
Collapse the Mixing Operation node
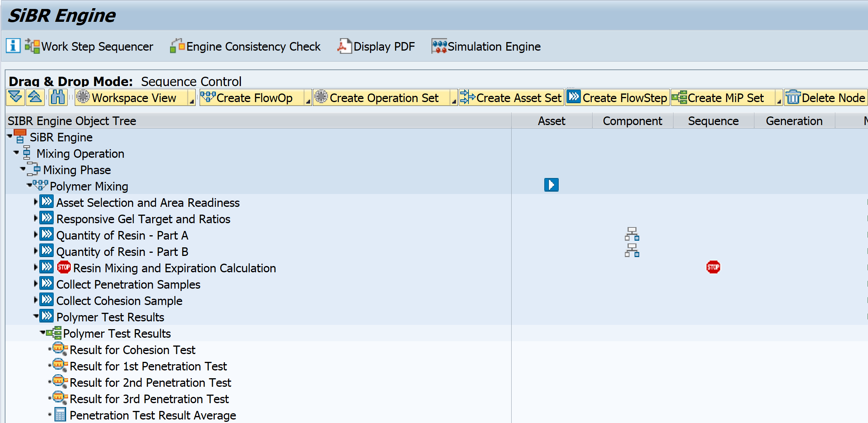[x=16, y=153]
